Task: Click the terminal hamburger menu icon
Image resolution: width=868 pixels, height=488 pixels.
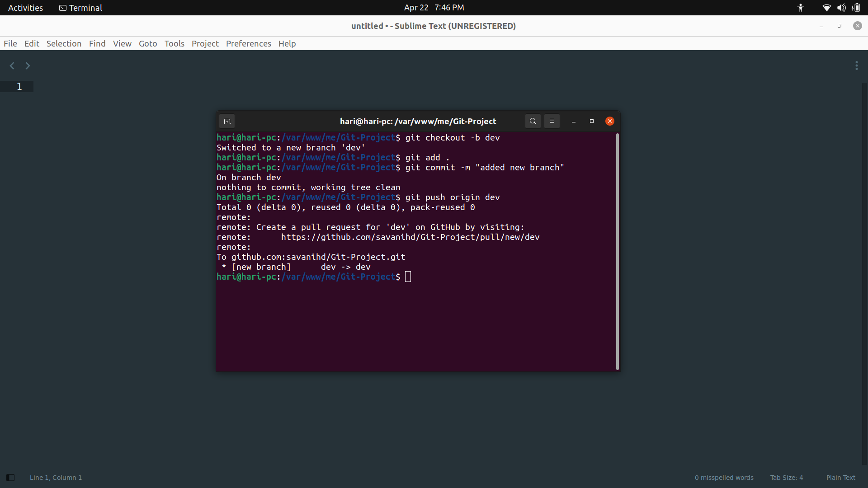Action: (x=552, y=121)
